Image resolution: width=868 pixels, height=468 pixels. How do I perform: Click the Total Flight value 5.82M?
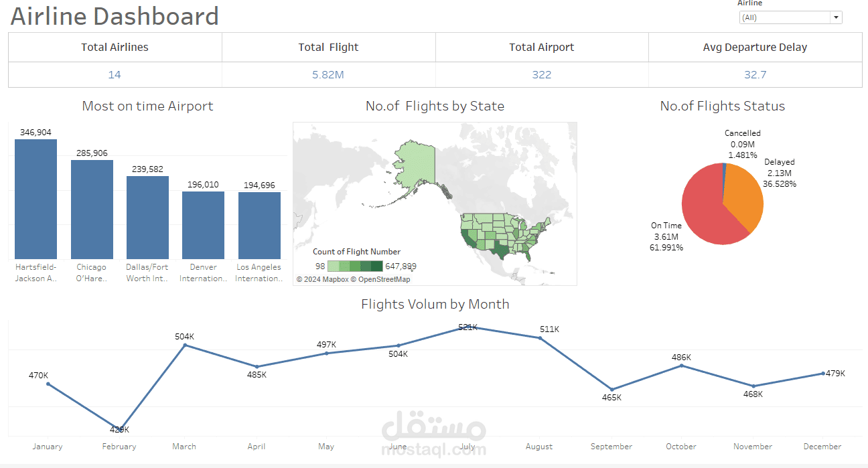pyautogui.click(x=328, y=74)
